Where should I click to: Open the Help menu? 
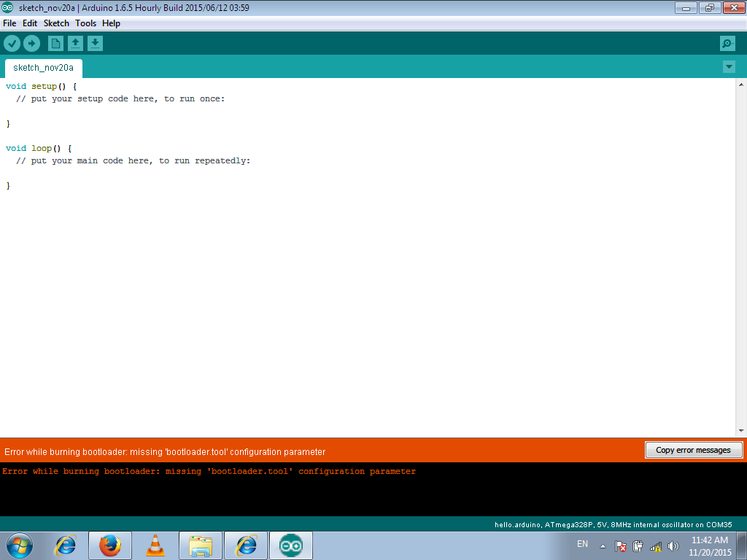pyautogui.click(x=111, y=23)
